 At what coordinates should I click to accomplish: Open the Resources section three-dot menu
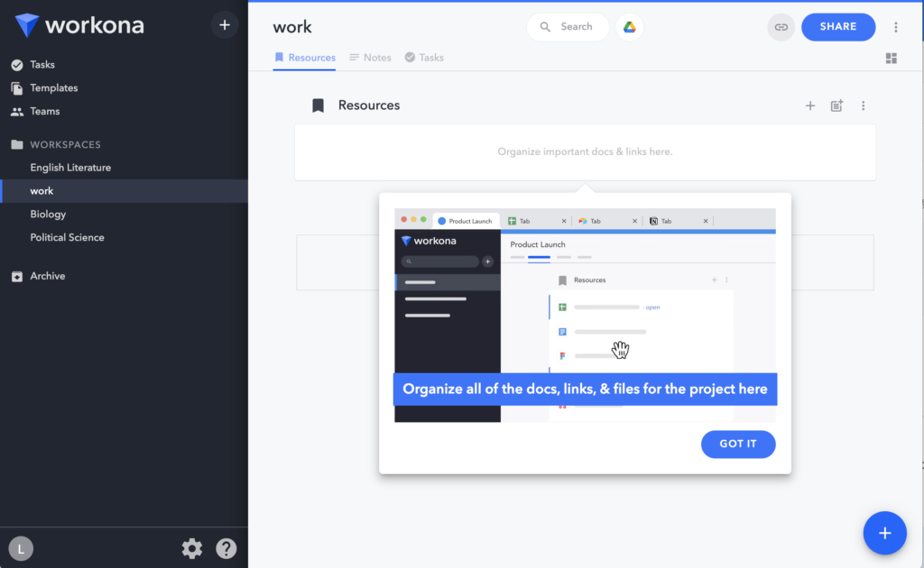864,106
